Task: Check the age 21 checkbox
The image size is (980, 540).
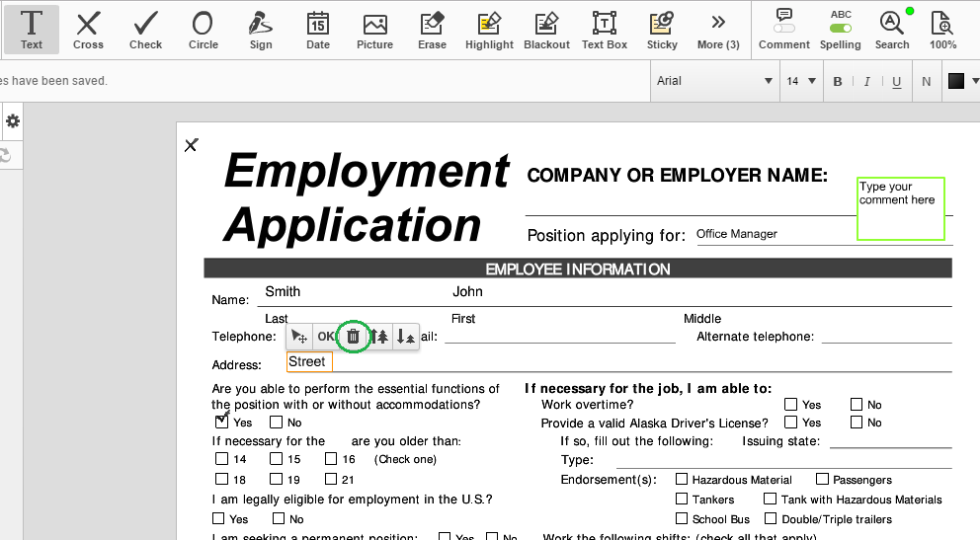Action: pos(331,479)
